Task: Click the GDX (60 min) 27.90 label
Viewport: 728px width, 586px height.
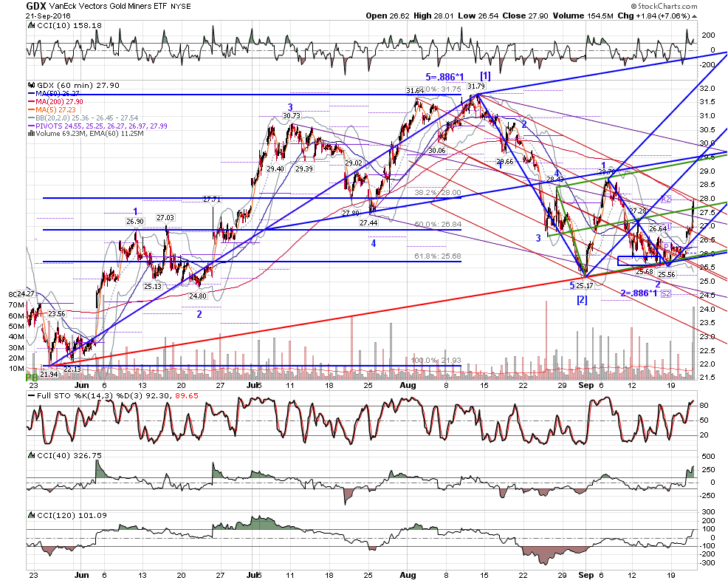Action: pyautogui.click(x=78, y=86)
